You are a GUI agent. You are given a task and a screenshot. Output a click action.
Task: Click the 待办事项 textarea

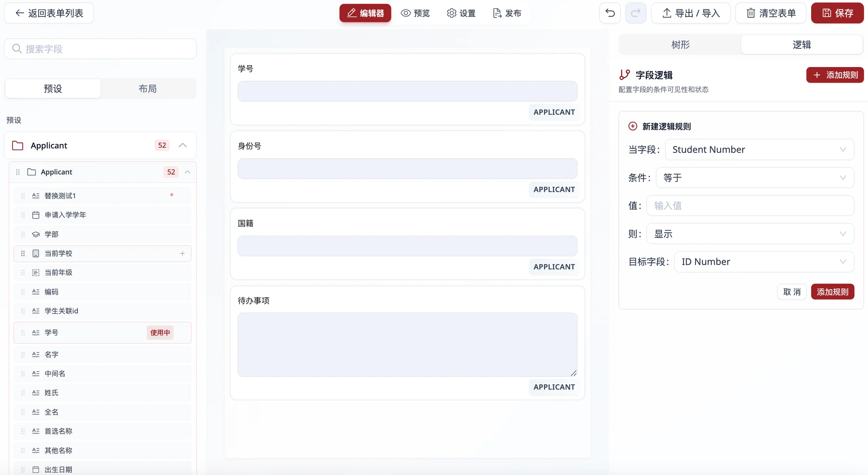407,345
